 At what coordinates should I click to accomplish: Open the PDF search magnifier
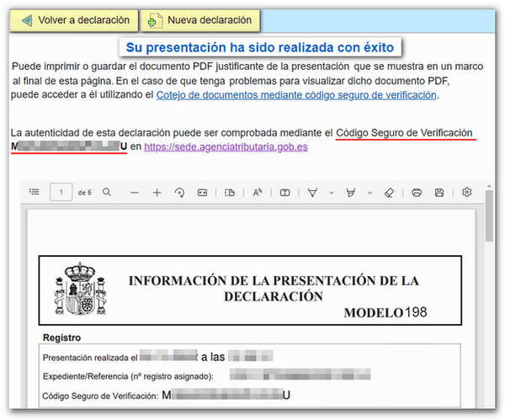(107, 193)
